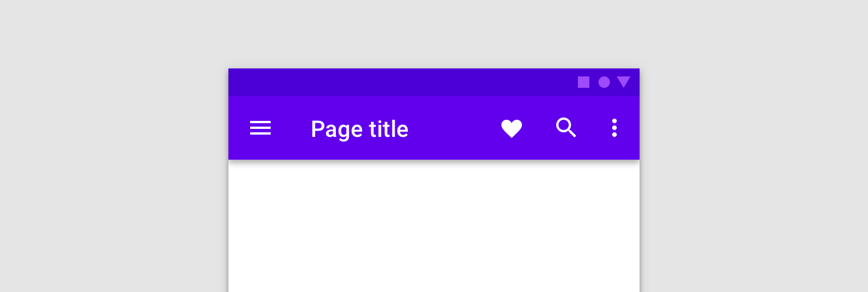This screenshot has width=868, height=292.
Task: Click app bar space between title and heart
Action: click(454, 128)
